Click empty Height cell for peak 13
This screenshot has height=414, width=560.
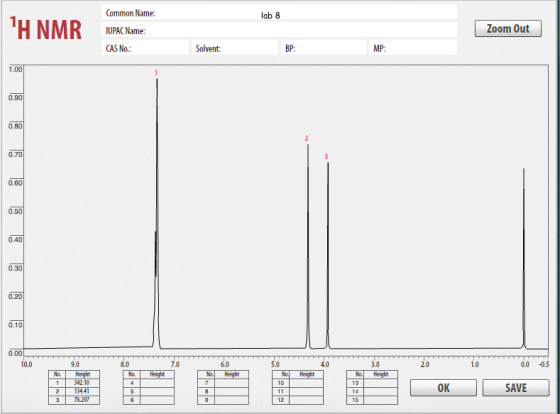click(x=380, y=383)
